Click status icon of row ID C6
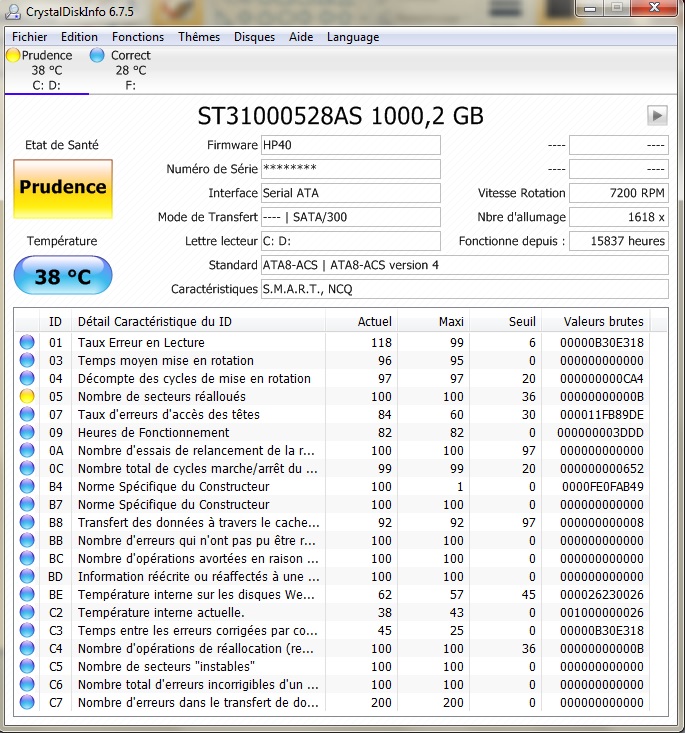Image resolution: width=685 pixels, height=733 pixels. [x=27, y=684]
